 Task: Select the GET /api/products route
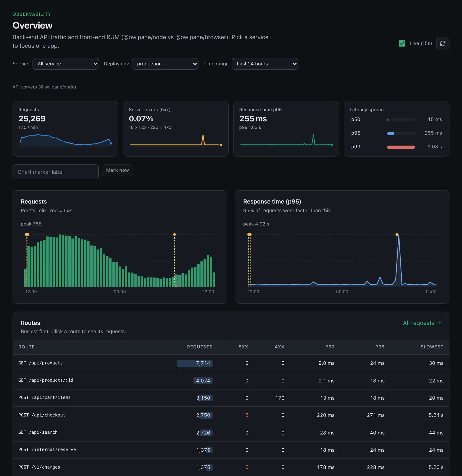click(x=231, y=363)
